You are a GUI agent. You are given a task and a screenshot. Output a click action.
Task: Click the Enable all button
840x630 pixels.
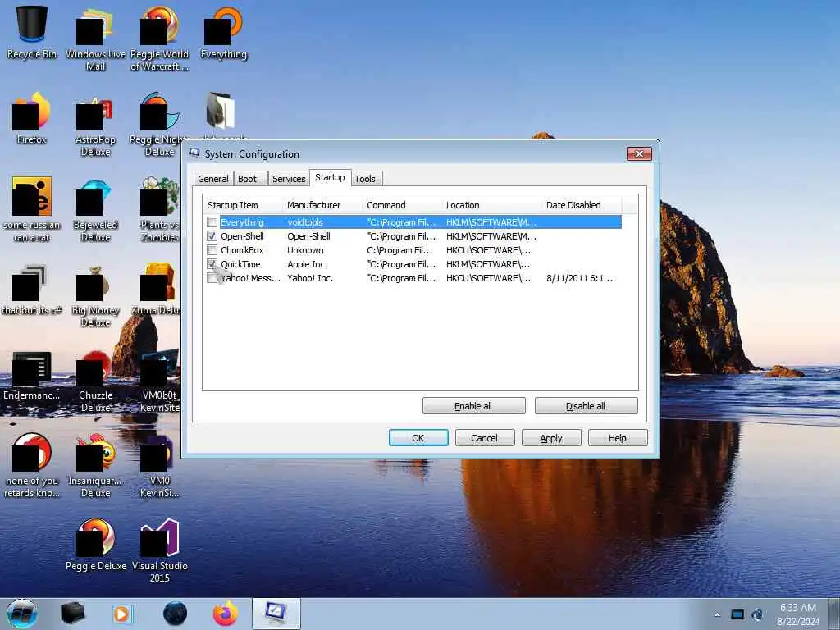coord(473,406)
